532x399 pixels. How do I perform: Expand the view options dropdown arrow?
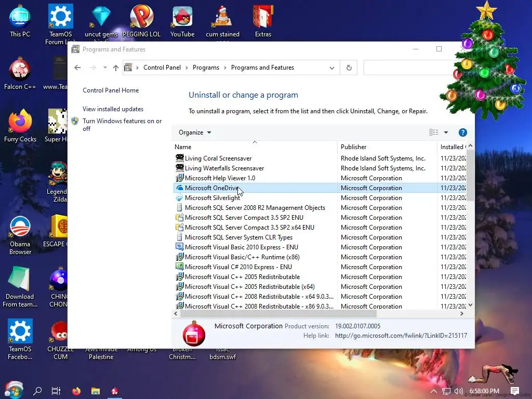446,132
